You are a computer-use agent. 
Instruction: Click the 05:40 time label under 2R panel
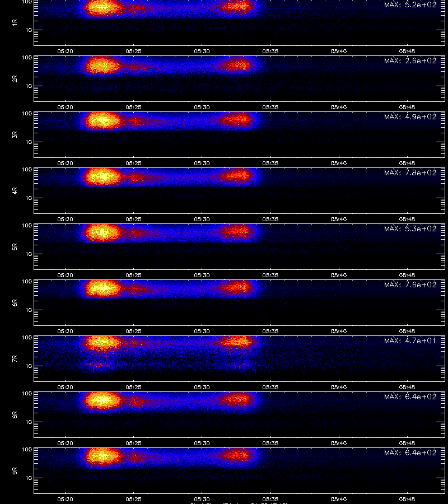click(x=339, y=107)
